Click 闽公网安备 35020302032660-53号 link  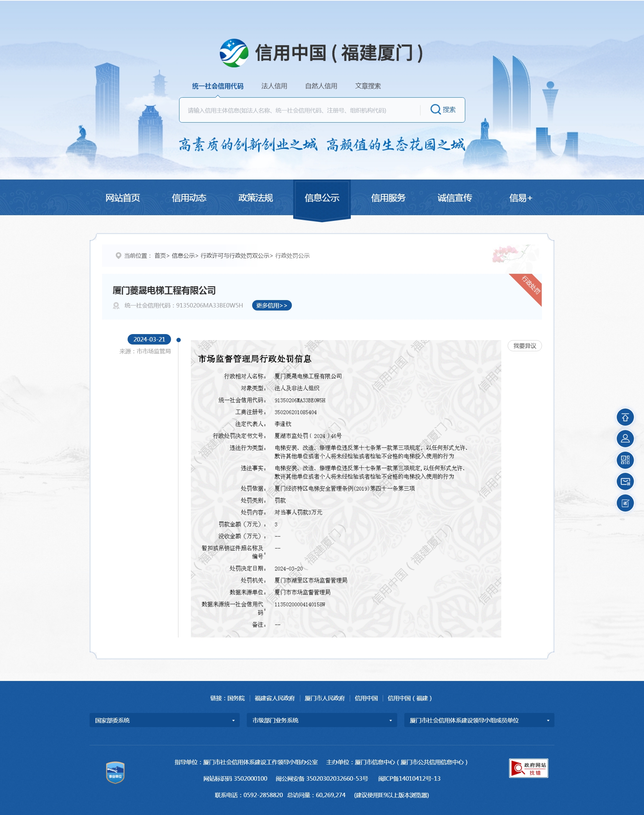(321, 778)
